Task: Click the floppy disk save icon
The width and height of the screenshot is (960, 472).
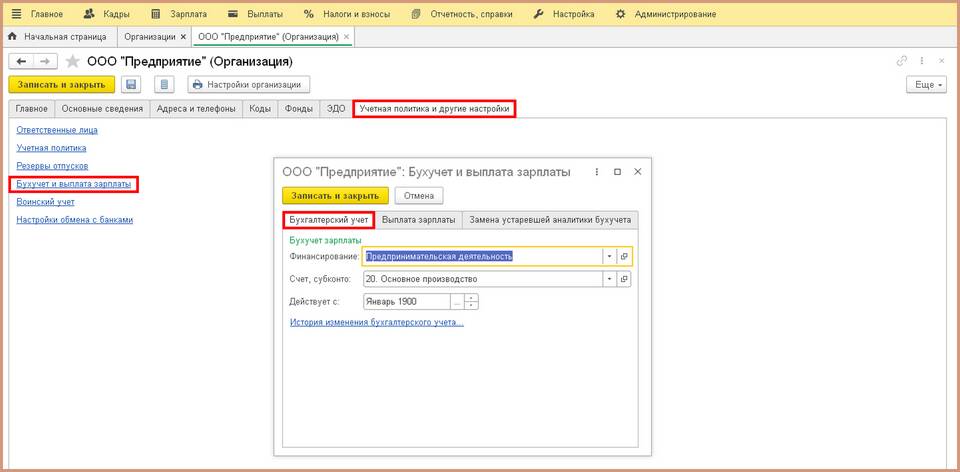Action: tap(132, 85)
